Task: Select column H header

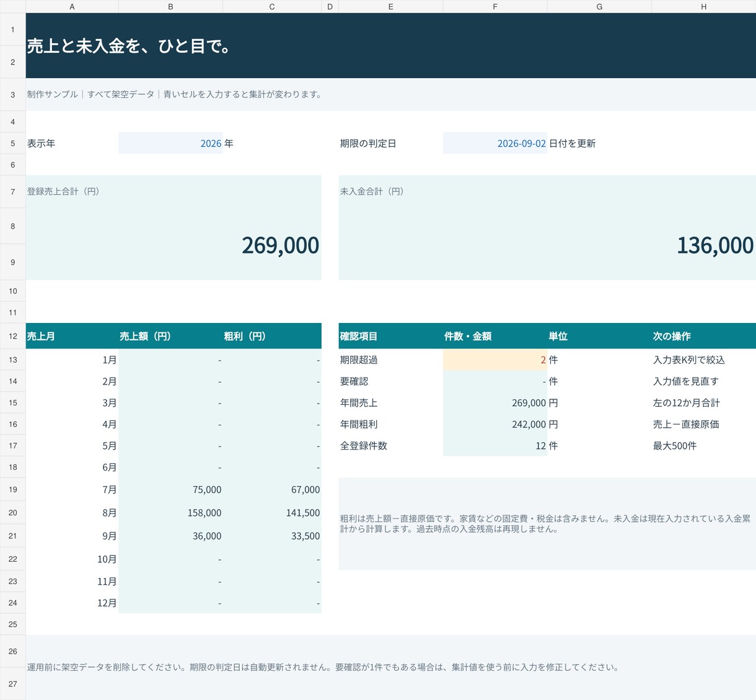Action: click(704, 7)
